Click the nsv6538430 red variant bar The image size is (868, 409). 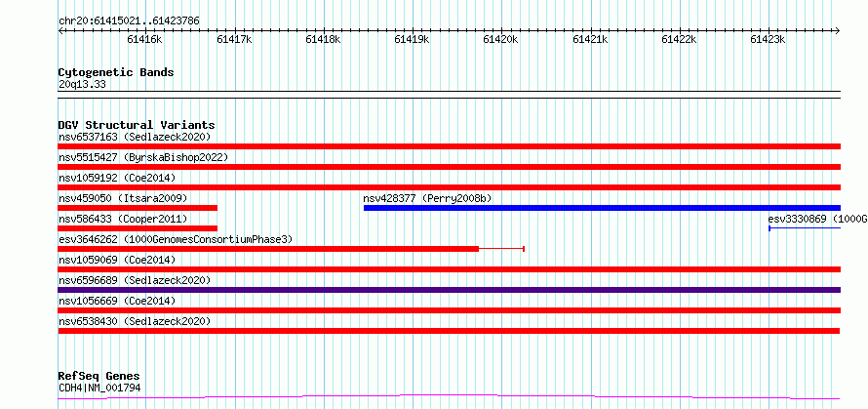coord(449,331)
